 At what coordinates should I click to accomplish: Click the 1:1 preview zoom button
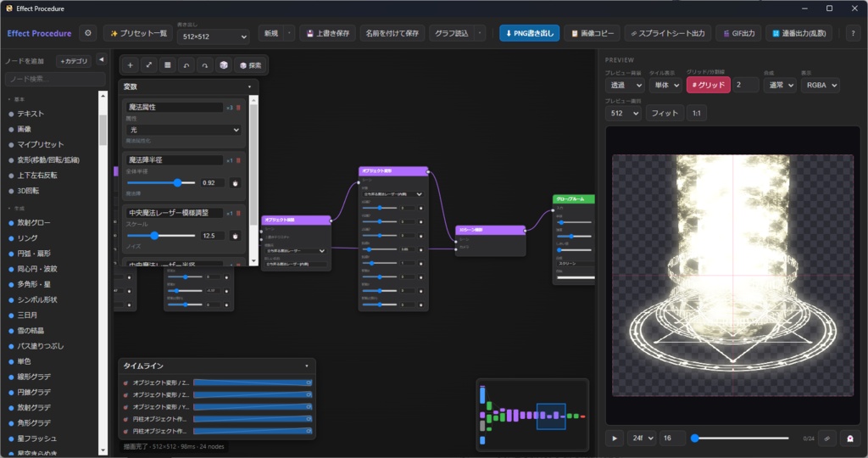click(x=697, y=113)
